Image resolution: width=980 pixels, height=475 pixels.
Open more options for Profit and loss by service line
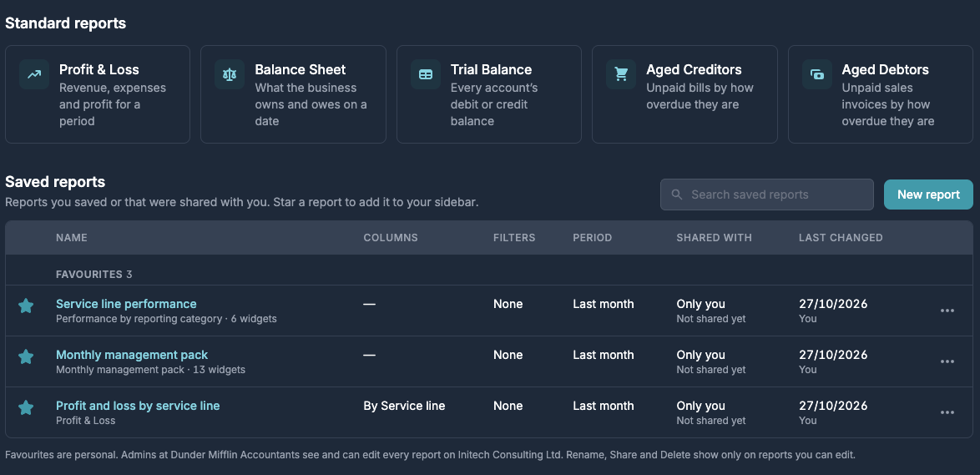(947, 412)
